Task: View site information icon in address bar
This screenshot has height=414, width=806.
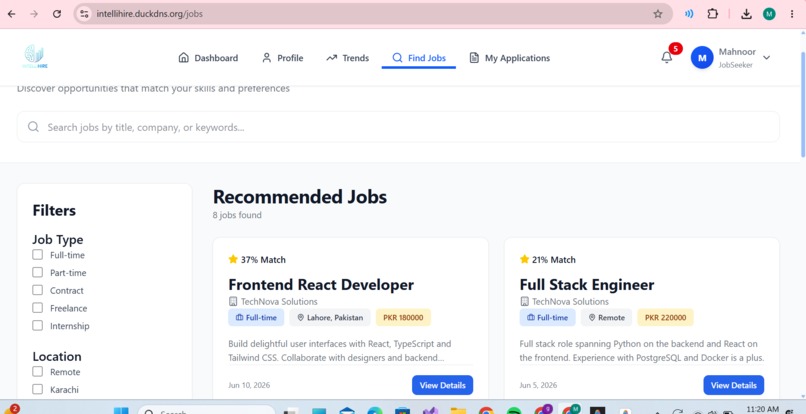Action: 85,14
